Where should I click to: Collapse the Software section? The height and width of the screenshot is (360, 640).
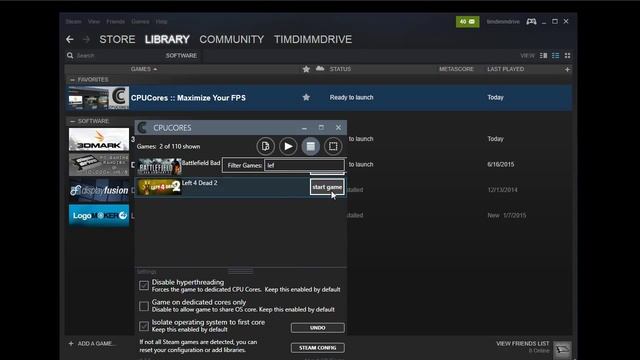[72, 121]
